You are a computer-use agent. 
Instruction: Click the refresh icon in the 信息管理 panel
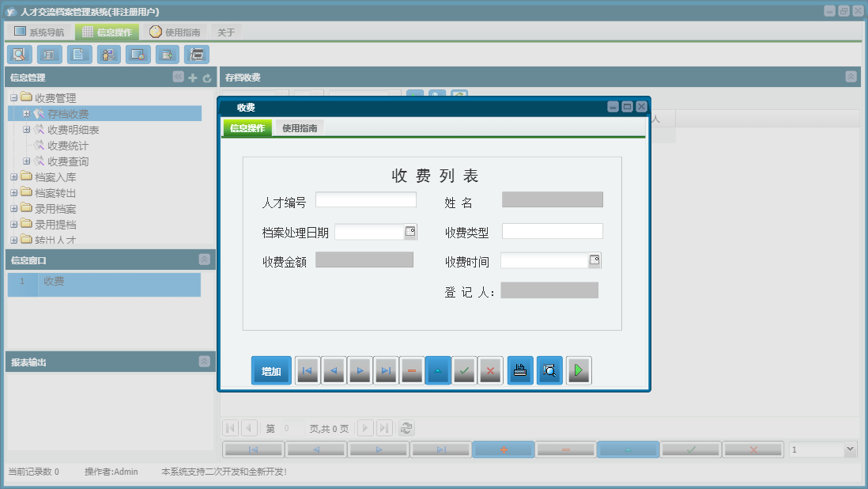pyautogui.click(x=206, y=77)
